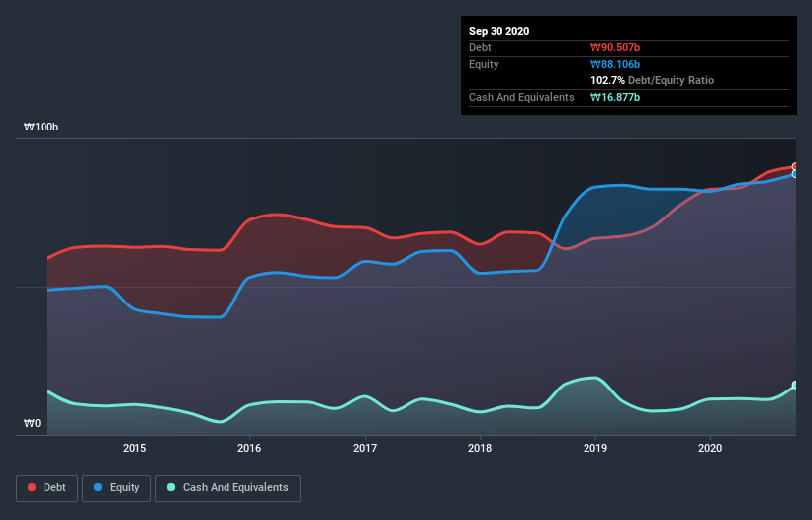The image size is (812, 520).
Task: Click the blue Equity end-point marker
Action: tap(795, 174)
